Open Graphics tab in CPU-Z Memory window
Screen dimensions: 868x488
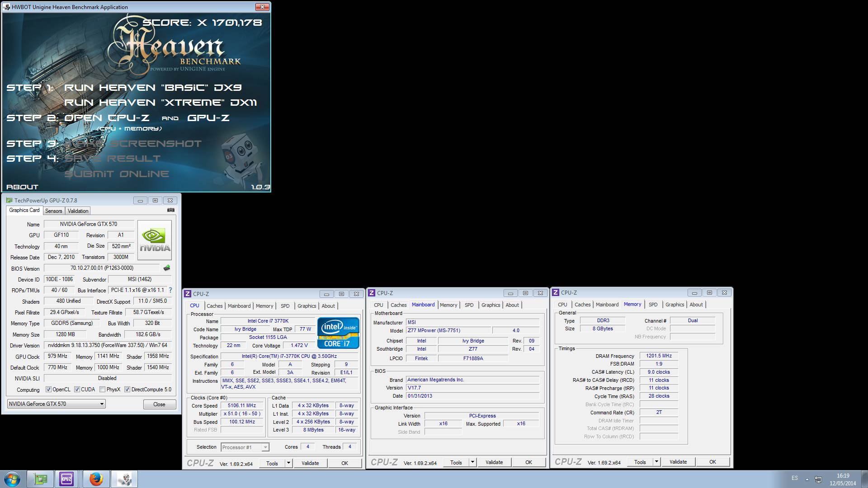click(x=675, y=305)
